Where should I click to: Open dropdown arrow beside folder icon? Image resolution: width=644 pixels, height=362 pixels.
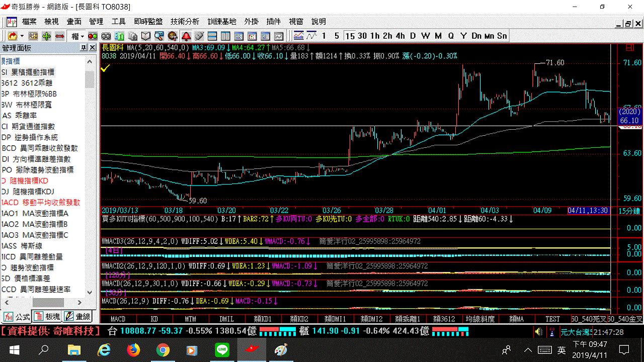pyautogui.click(x=22, y=36)
